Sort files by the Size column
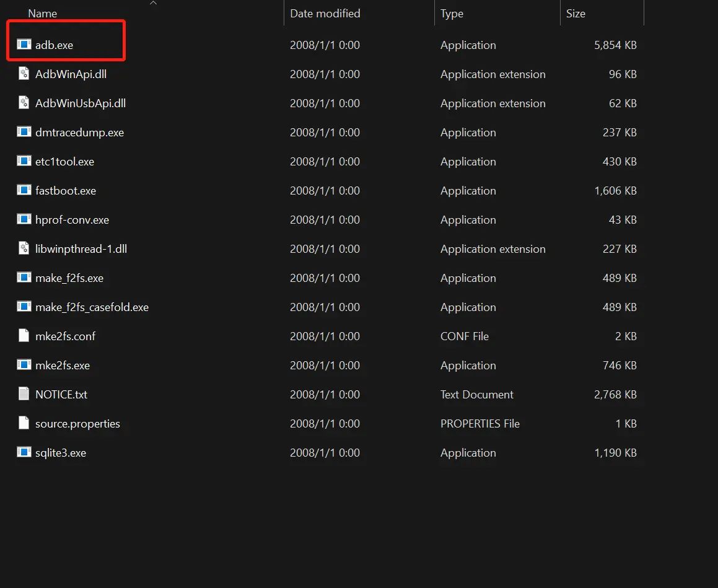718x588 pixels. 576,13
